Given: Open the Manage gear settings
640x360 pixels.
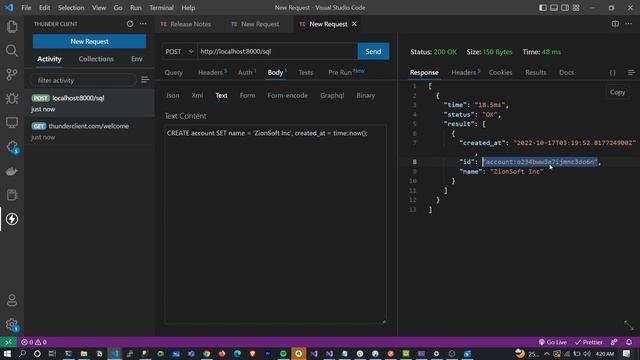Looking at the screenshot, I should point(12,325).
